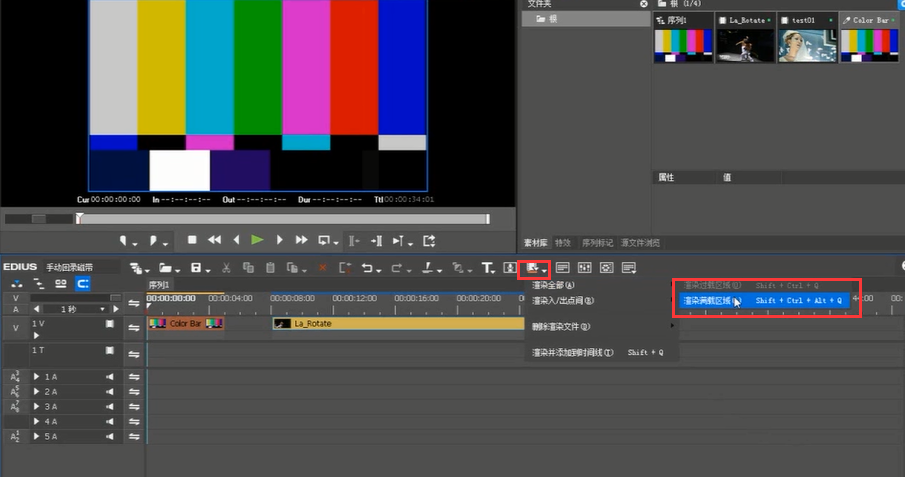The width and height of the screenshot is (905, 477).
Task: Expand audio track 2 A
Action: pos(37,392)
